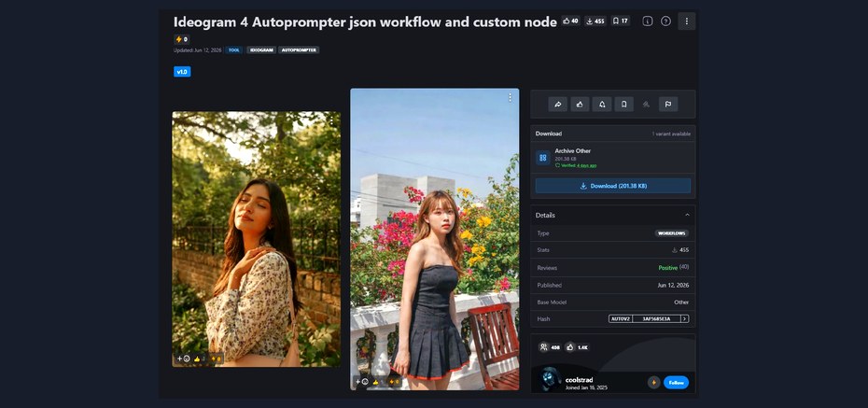Select the v1.0 version tab
Viewport: 868px width, 408px height.
tap(182, 71)
